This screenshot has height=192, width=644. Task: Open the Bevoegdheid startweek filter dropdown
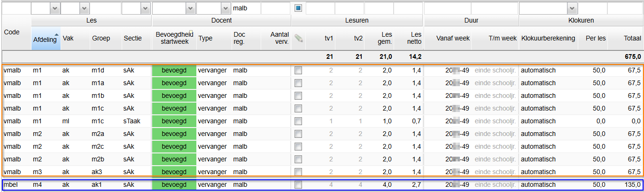coord(189,8)
